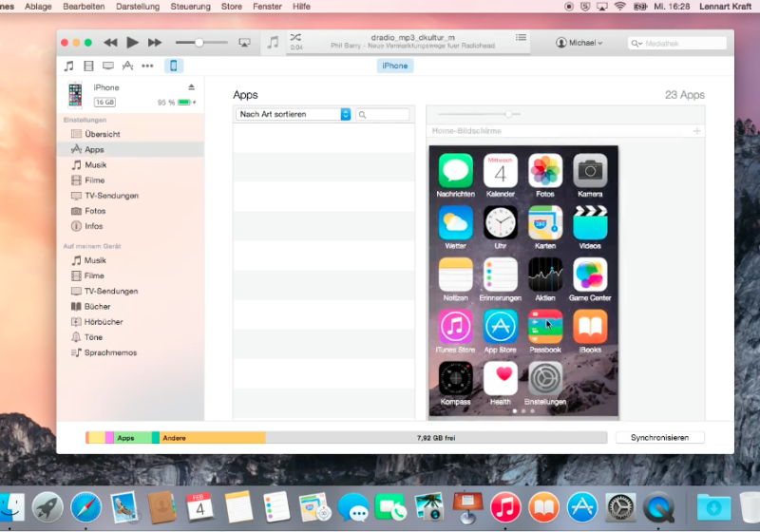Viewport: 760px width, 532px height.
Task: Select the Fotos app on home screen
Action: tap(545, 171)
